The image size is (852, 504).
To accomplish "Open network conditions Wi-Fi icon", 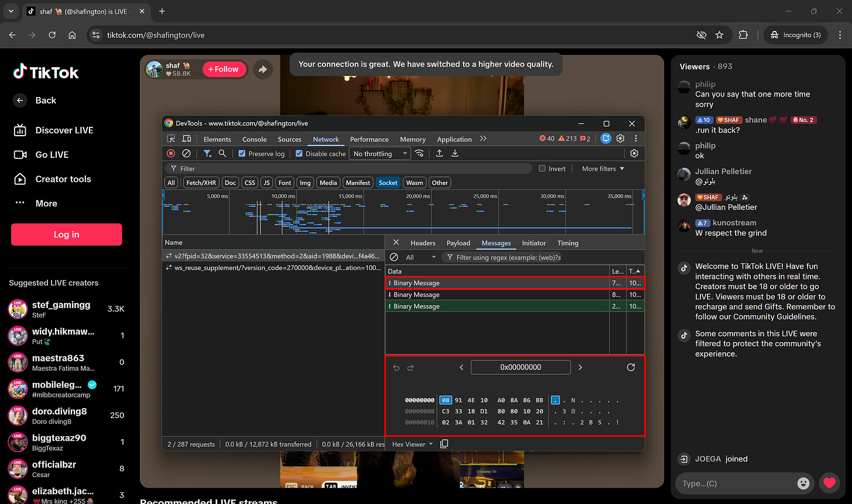I will [x=420, y=153].
